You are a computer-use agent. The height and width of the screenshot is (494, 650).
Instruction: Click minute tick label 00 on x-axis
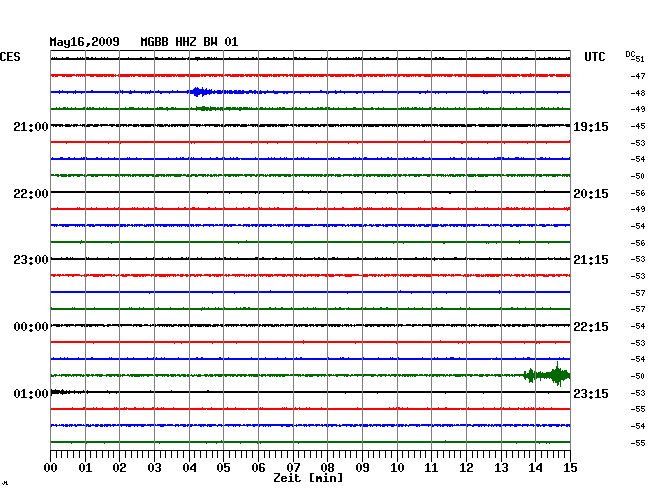(51, 467)
